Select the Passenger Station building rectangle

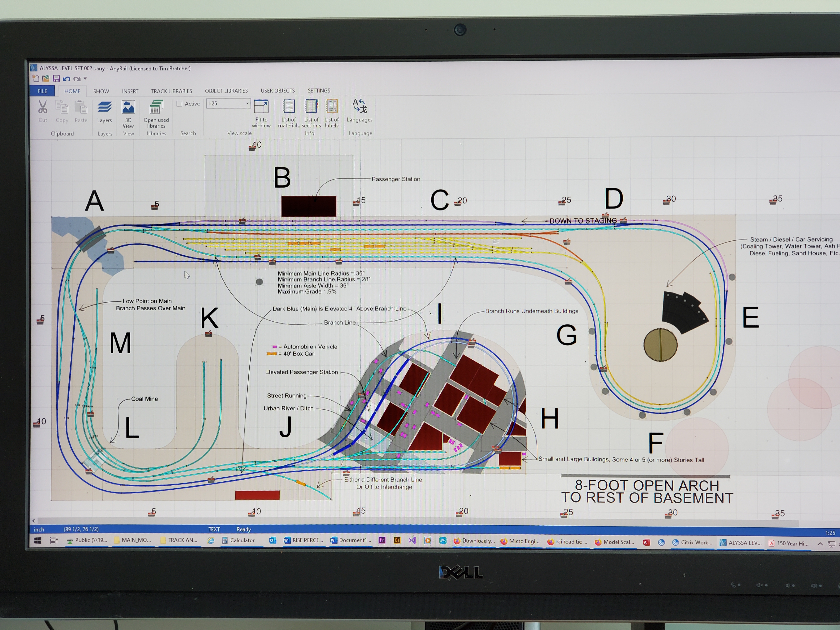pyautogui.click(x=309, y=206)
